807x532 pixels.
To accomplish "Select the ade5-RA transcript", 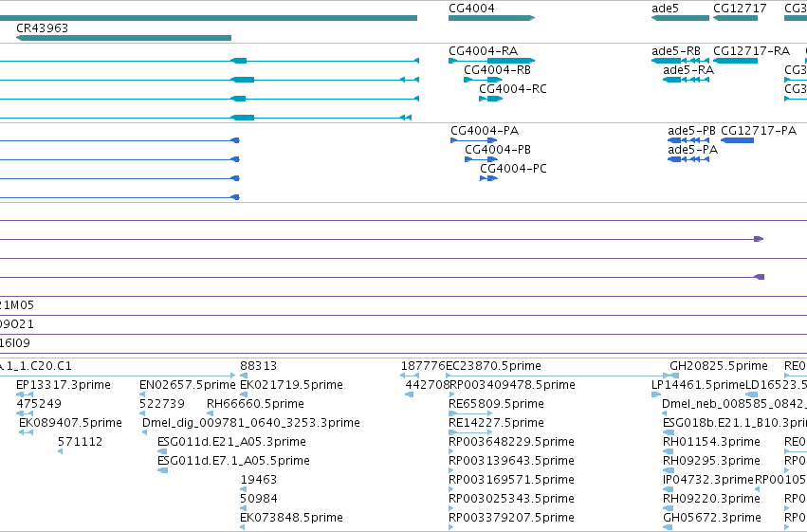I will (686, 80).
